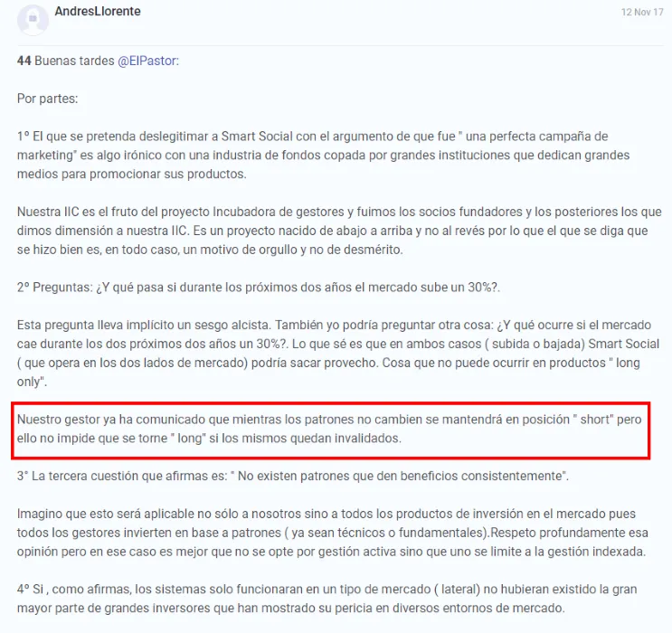Viewport: 672px width, 633px height.
Task: Click the AndresLlorente user avatar icon
Action: pos(33,19)
